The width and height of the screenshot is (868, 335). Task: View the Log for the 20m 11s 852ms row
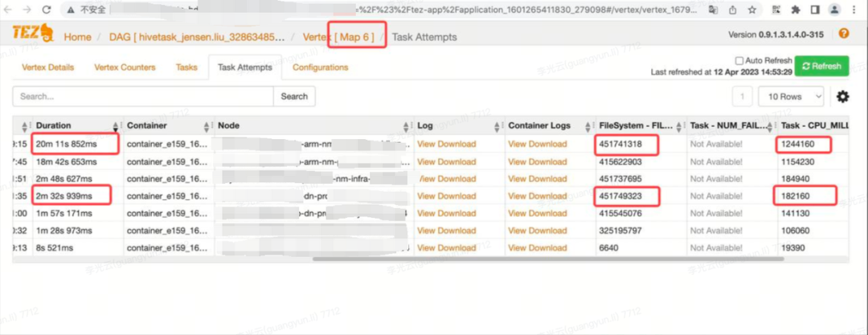click(426, 144)
